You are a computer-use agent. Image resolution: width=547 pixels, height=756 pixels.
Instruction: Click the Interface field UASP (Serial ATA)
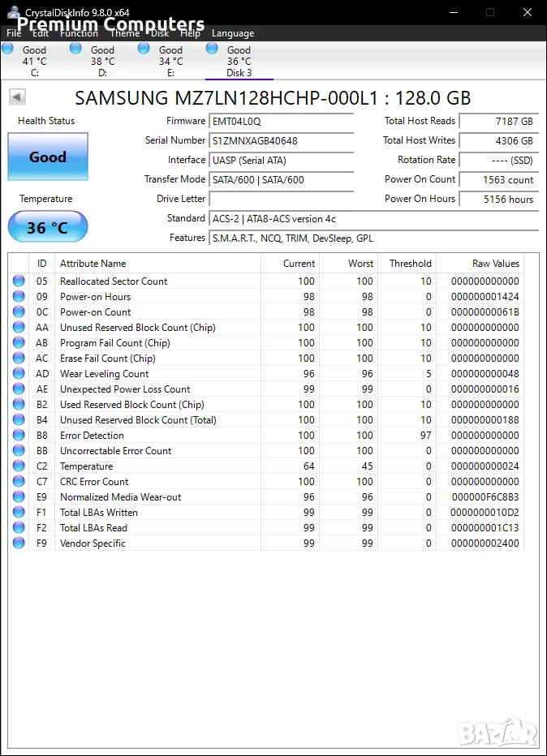[x=282, y=160]
